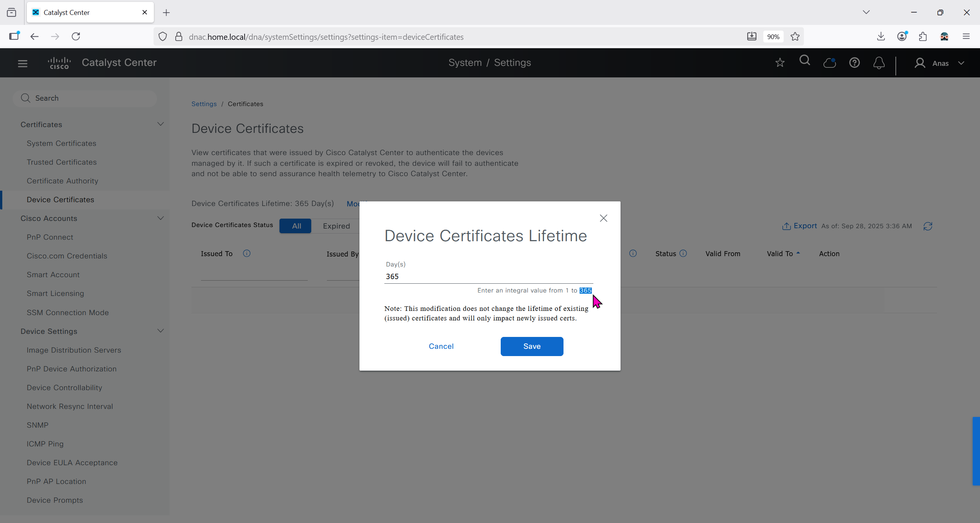Click info icon next to Status column
The height and width of the screenshot is (523, 980).
pyautogui.click(x=683, y=253)
